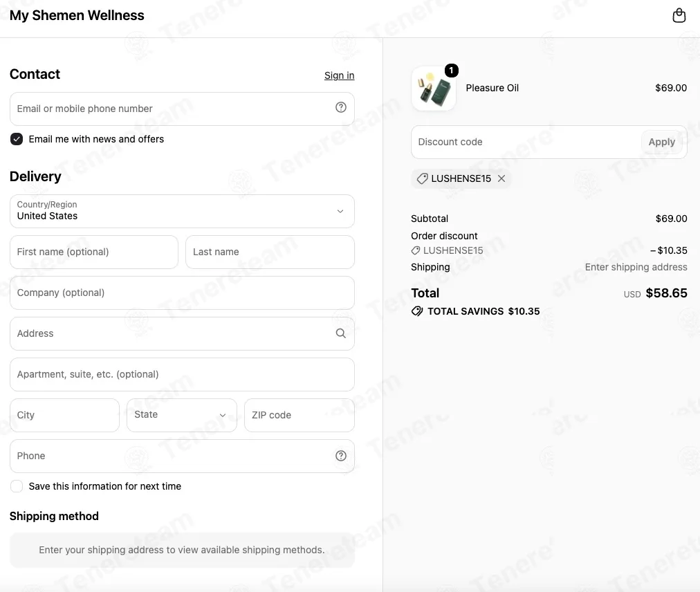Click the tag icon on LUSHENSE15 chip
The width and height of the screenshot is (700, 592).
[x=423, y=178]
